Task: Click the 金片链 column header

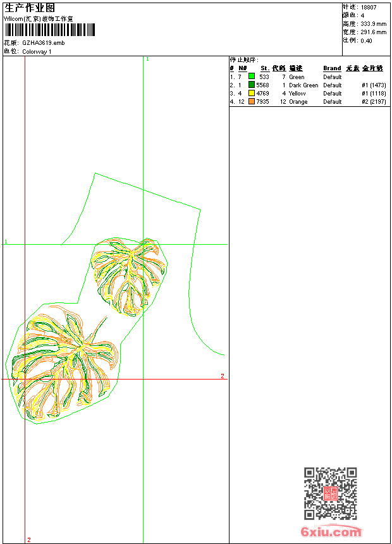Action: point(373,68)
